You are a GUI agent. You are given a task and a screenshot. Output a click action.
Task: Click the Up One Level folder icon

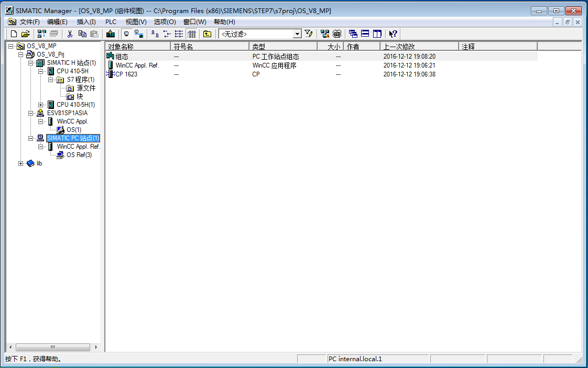[x=208, y=34]
